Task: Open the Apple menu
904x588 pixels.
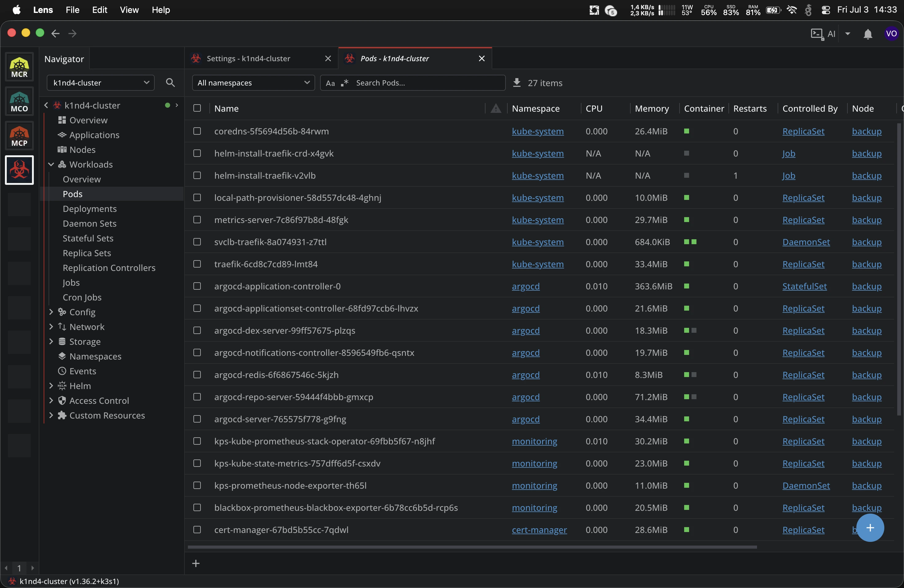Action: tap(17, 10)
